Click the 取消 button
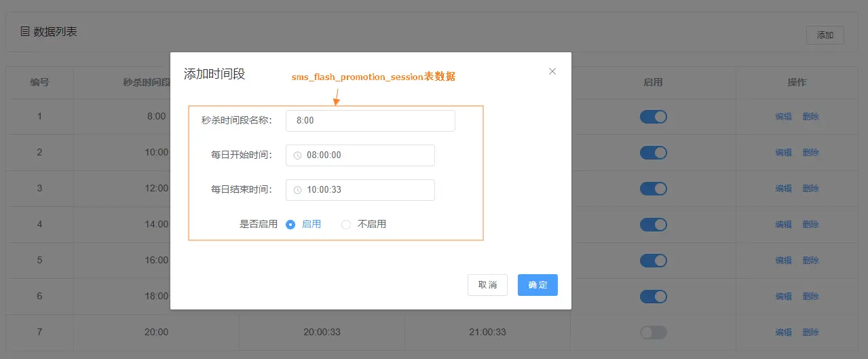The image size is (868, 359). coord(487,285)
